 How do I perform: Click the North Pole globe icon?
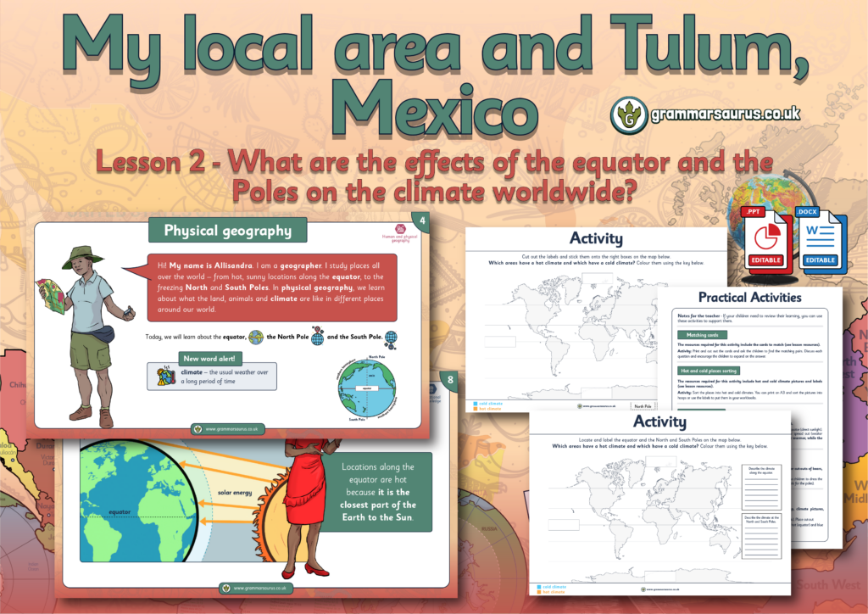pyautogui.click(x=317, y=337)
